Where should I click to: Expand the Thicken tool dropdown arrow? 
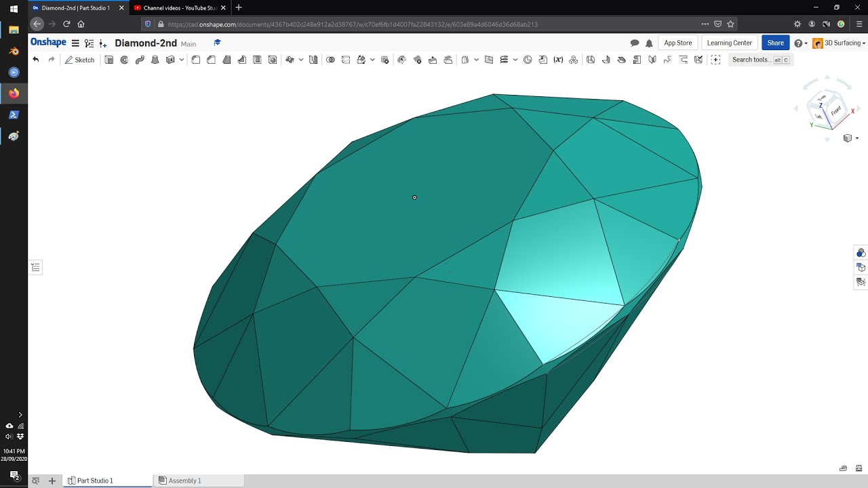[x=182, y=60]
